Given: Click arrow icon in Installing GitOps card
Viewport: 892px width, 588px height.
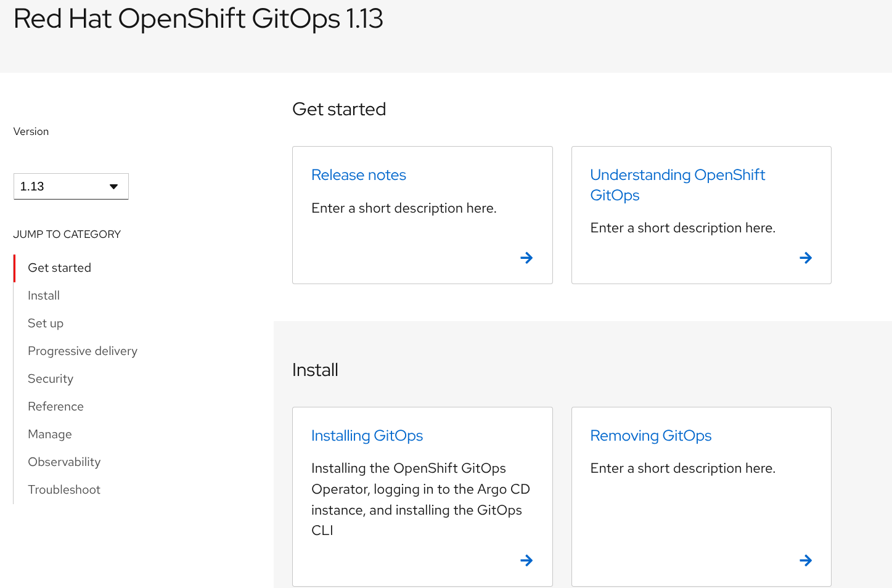Looking at the screenshot, I should [x=526, y=560].
